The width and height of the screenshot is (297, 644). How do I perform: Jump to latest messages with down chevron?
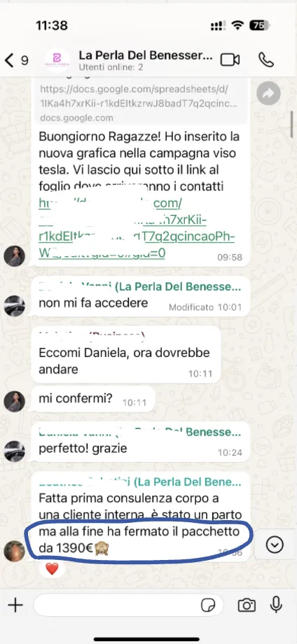(275, 545)
